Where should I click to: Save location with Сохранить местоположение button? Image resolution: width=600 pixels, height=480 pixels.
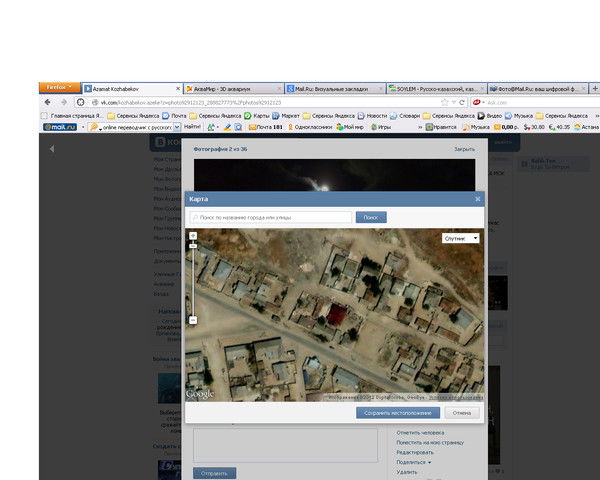coord(397,412)
